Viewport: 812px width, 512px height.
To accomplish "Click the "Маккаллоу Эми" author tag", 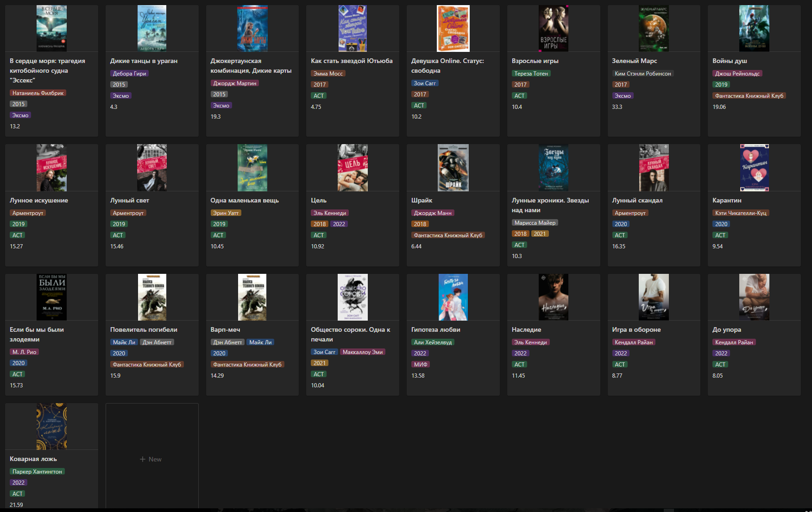I will (363, 352).
